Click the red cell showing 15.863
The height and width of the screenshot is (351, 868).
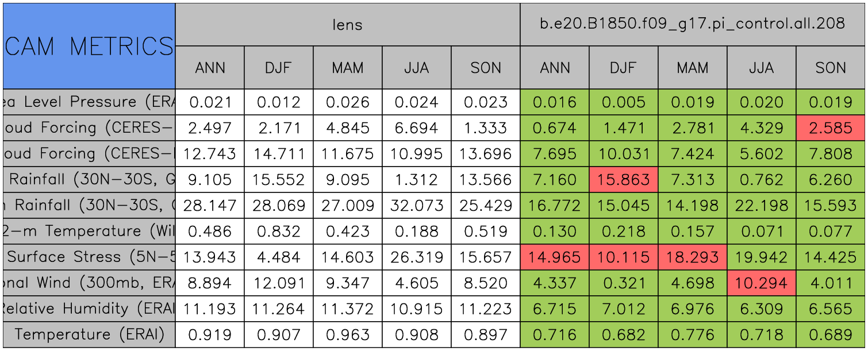tap(624, 180)
